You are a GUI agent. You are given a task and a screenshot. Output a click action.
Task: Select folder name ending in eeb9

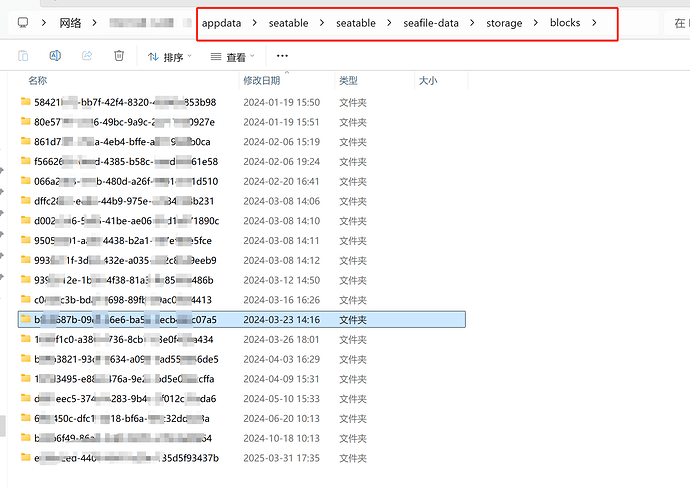(x=242, y=261)
